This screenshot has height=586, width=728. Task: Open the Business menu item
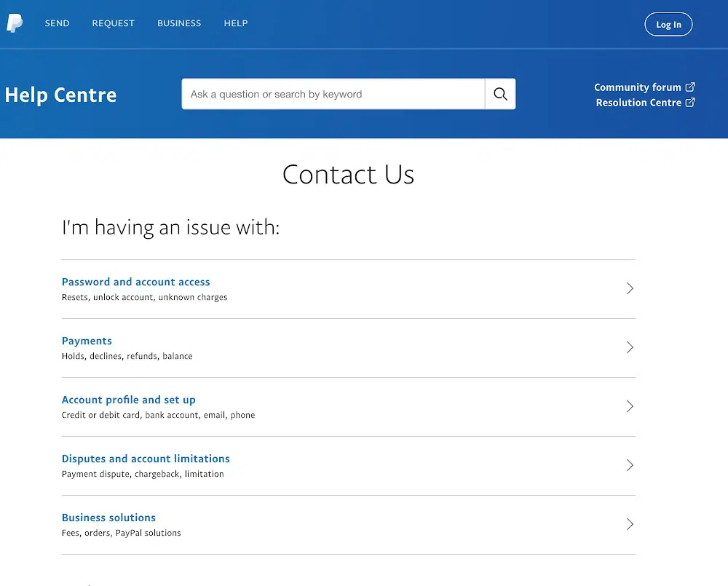pos(179,23)
